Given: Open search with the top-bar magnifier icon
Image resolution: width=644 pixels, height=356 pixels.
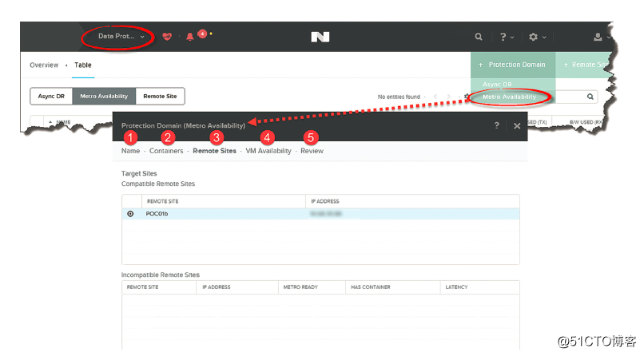Looking at the screenshot, I should pyautogui.click(x=479, y=37).
